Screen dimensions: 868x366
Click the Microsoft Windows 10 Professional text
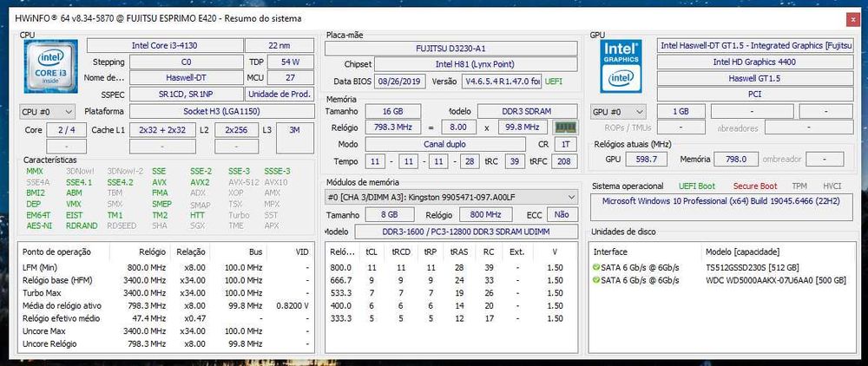[720, 201]
